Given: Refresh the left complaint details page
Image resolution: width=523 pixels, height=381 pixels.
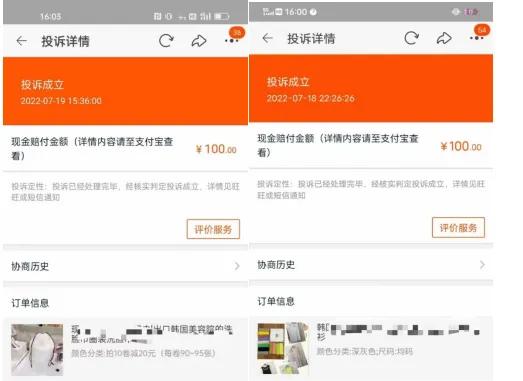Looking at the screenshot, I should [166, 41].
